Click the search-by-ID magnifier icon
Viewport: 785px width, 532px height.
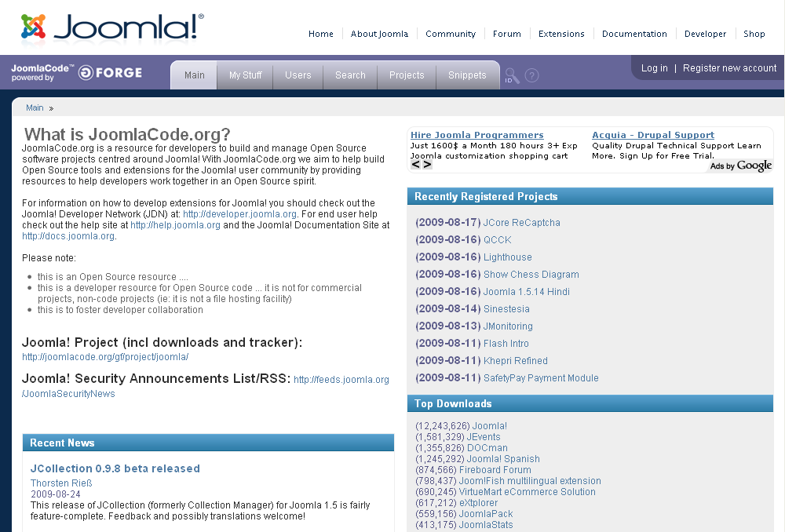coord(512,75)
